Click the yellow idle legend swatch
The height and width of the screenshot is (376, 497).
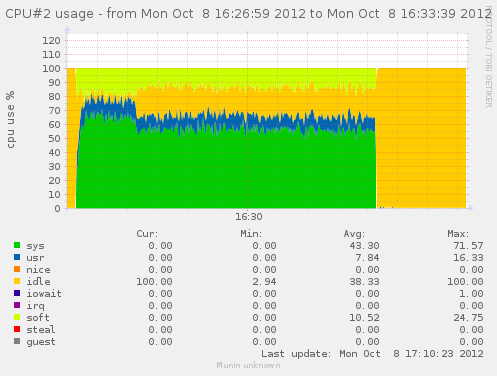pyautogui.click(x=17, y=281)
